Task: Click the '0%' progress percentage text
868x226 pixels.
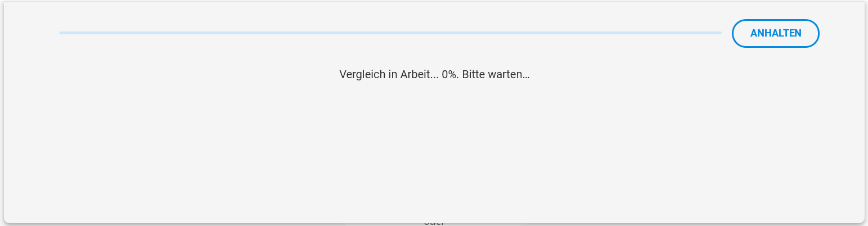Action: [449, 74]
